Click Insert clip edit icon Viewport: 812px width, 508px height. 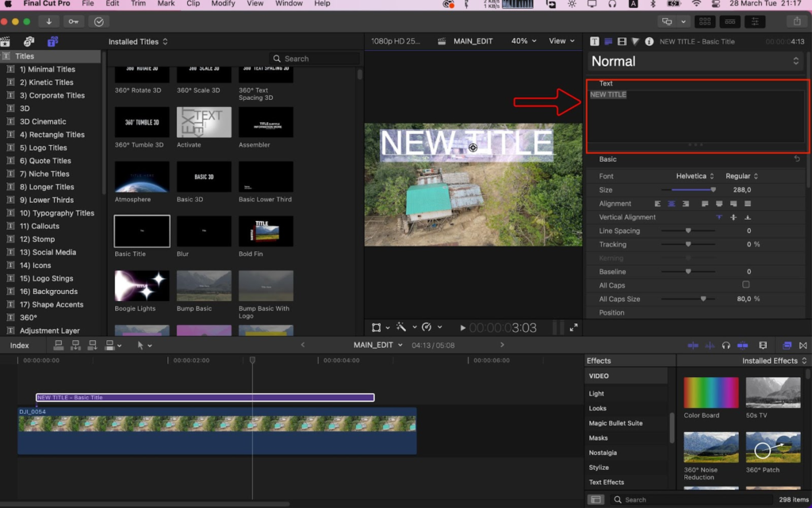coord(75,345)
